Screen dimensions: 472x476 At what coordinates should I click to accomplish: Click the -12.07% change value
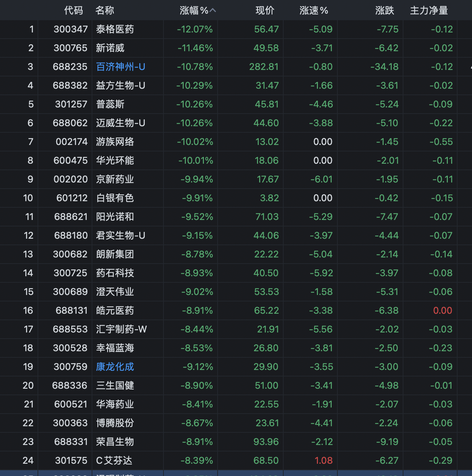point(195,29)
